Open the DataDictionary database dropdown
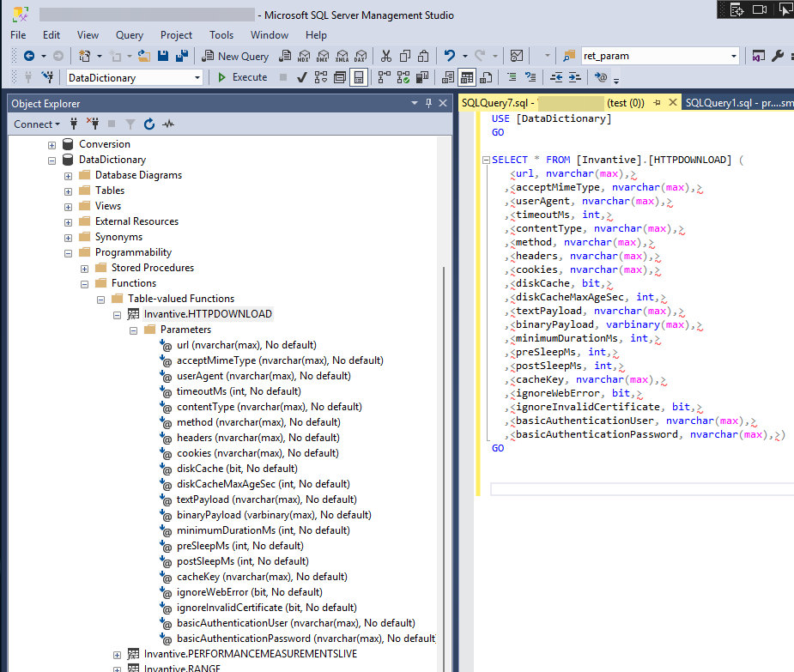 [197, 78]
